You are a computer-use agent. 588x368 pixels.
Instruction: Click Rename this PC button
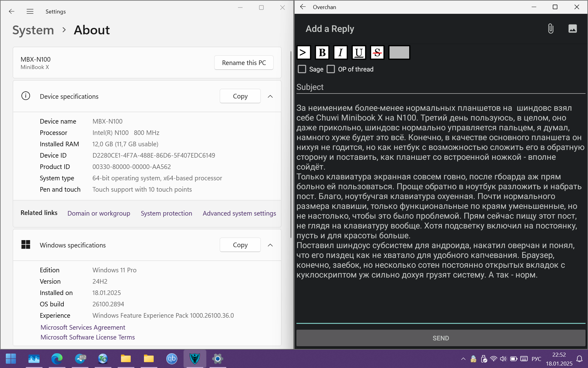244,63
